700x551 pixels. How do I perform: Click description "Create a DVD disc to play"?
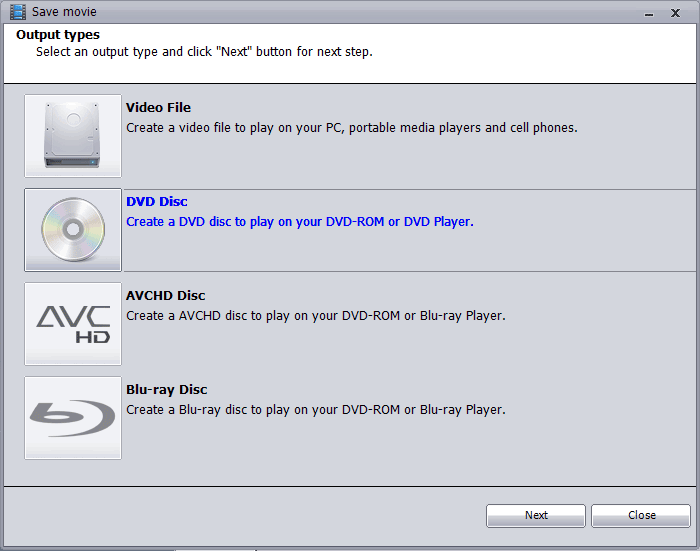tap(300, 222)
